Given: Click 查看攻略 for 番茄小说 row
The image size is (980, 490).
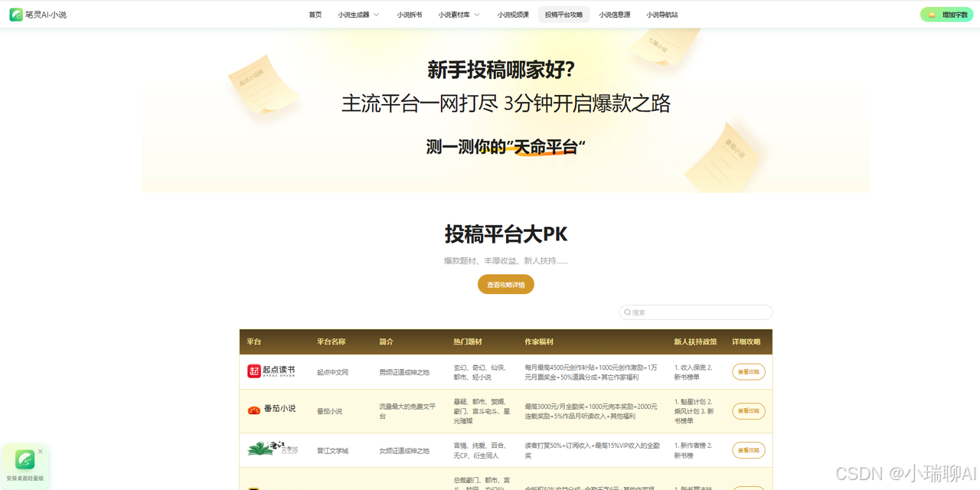Looking at the screenshot, I should tap(749, 411).
